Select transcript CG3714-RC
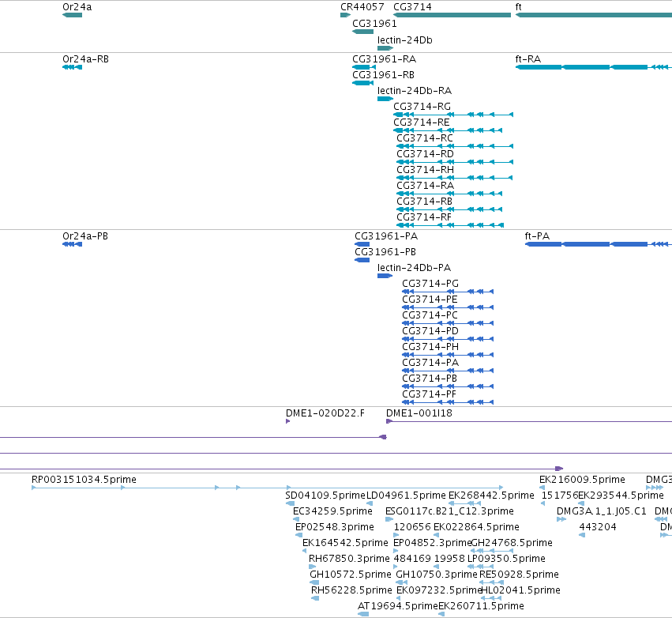The image size is (672, 618). coord(455,146)
